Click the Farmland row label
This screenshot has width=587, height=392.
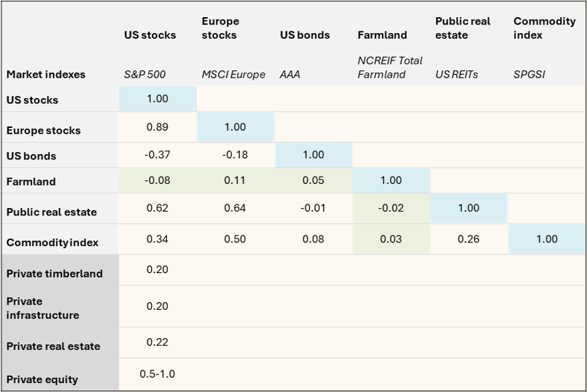(31, 181)
